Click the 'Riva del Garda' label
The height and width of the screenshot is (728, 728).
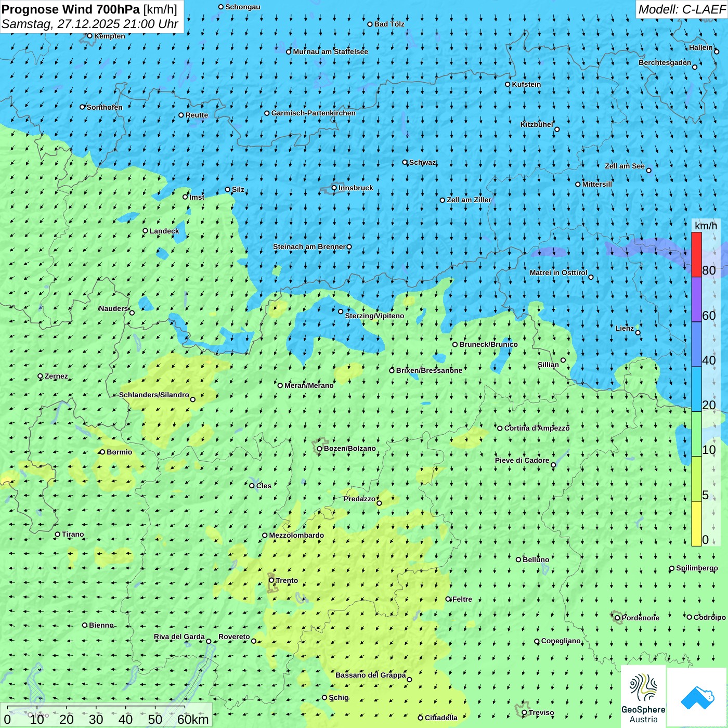pyautogui.click(x=179, y=636)
